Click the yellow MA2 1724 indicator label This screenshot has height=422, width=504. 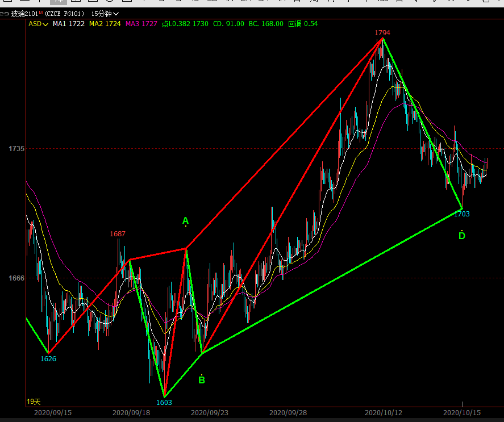tap(105, 24)
